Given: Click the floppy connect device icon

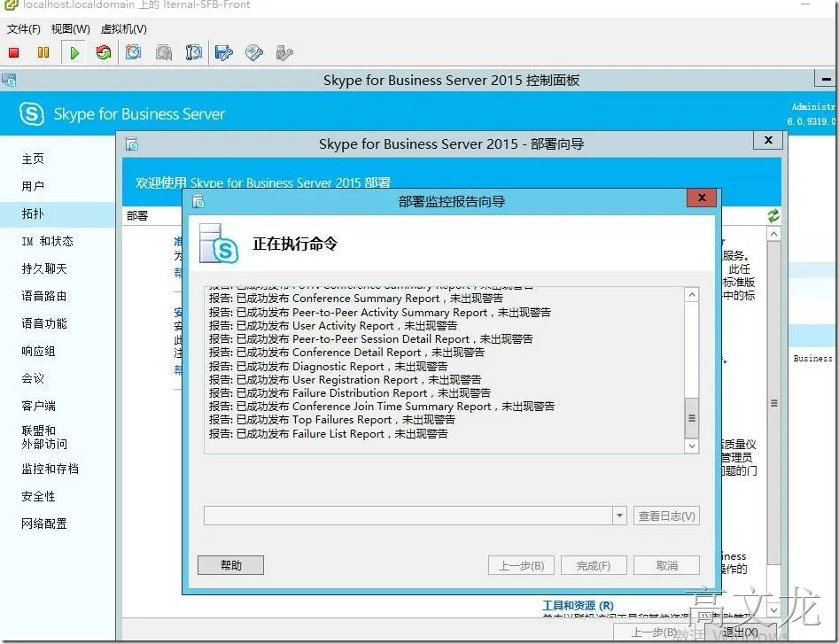Looking at the screenshot, I should click(x=223, y=52).
